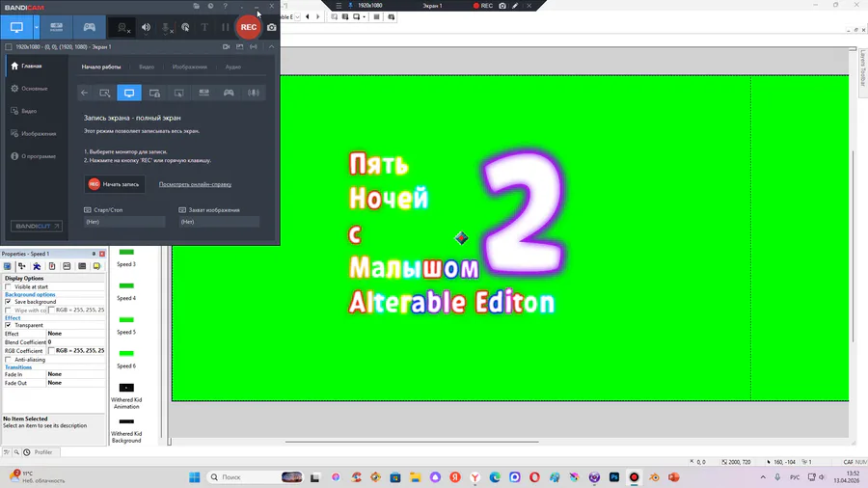The image size is (868, 488).
Task: Open Bandicam output folder icon
Action: click(x=197, y=6)
